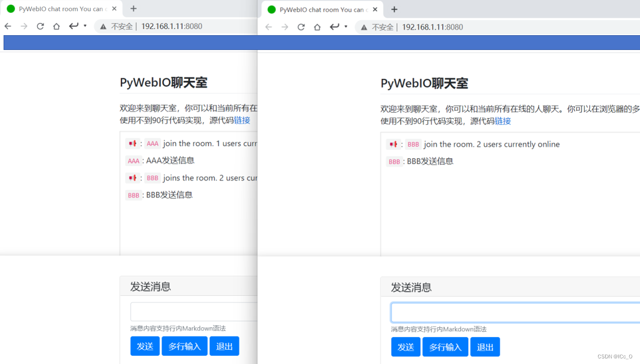This screenshot has width=640, height=364.
Task: Click 发送 button in right window
Action: point(406,347)
